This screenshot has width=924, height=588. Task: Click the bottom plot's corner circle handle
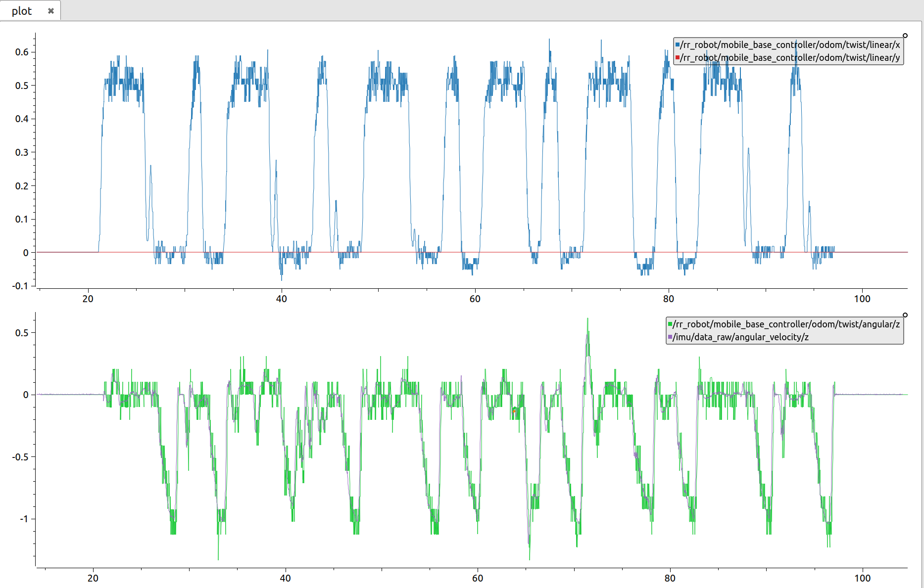coord(905,315)
